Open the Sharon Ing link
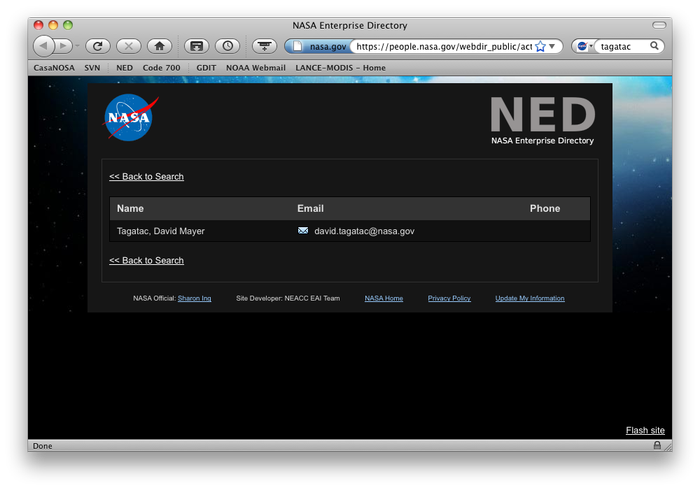The image size is (700, 490). pos(195,299)
